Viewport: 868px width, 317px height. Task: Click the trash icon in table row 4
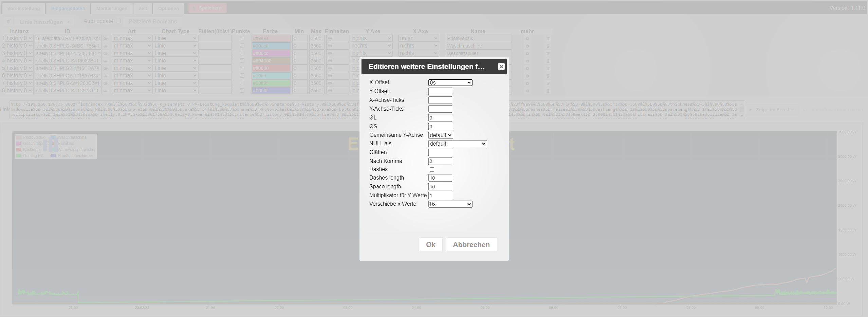point(548,61)
